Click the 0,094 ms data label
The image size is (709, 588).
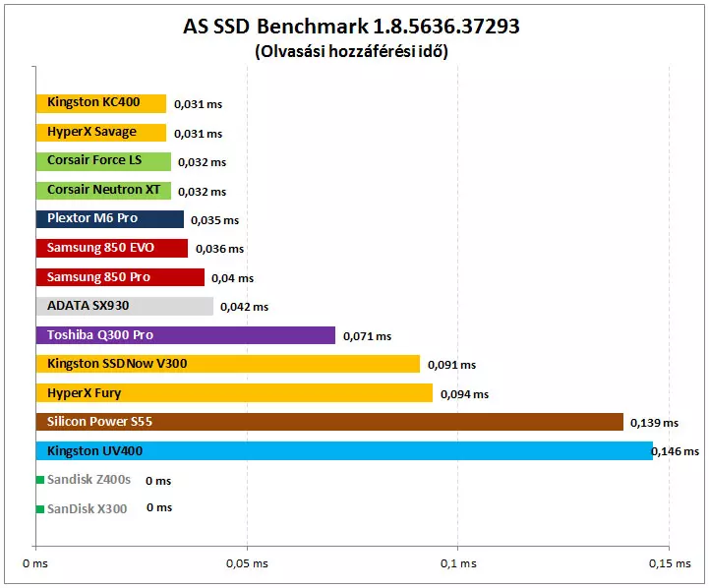pos(464,394)
